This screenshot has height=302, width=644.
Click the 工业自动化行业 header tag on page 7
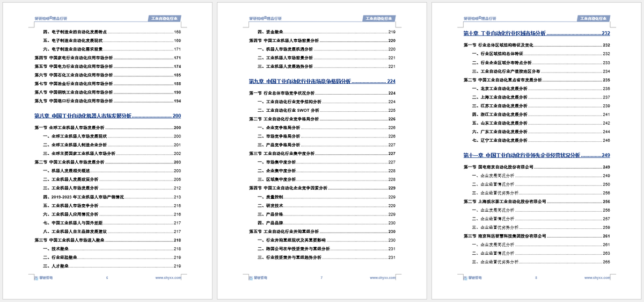tap(379, 18)
